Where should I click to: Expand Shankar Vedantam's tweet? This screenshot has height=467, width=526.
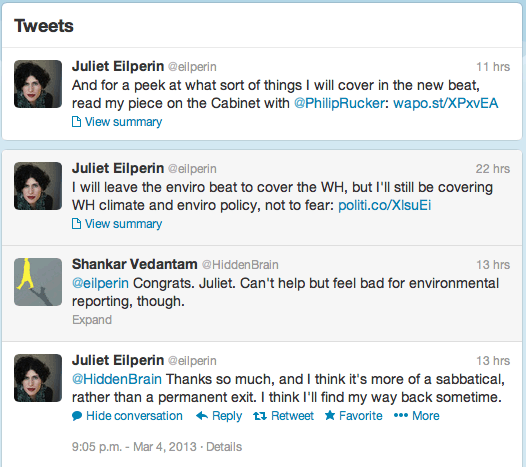tap(92, 320)
